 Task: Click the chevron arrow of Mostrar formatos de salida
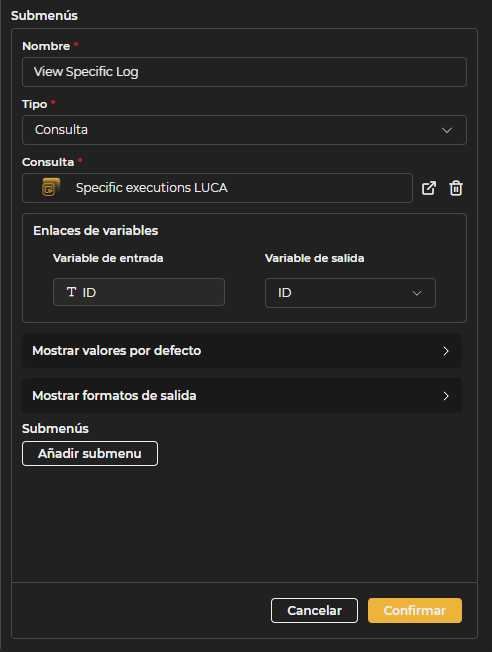[446, 396]
